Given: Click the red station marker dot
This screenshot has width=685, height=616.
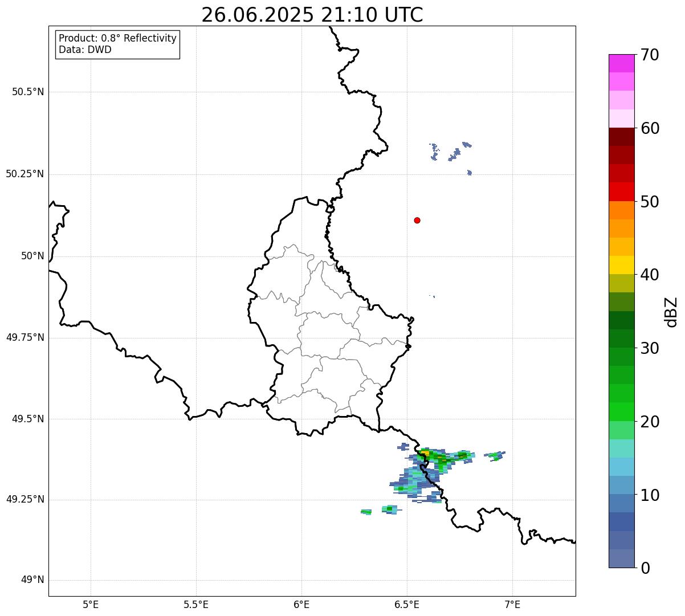Looking at the screenshot, I should click(417, 220).
